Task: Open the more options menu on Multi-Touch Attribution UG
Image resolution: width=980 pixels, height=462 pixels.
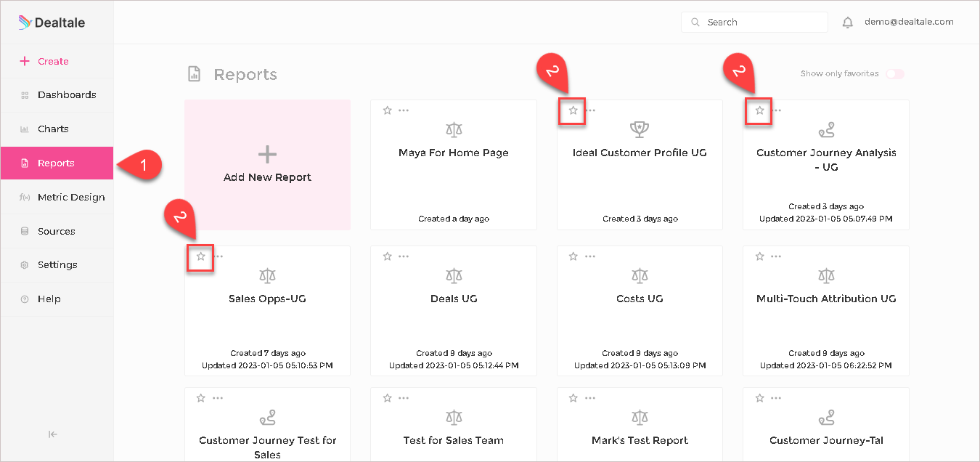Action: coord(777,256)
